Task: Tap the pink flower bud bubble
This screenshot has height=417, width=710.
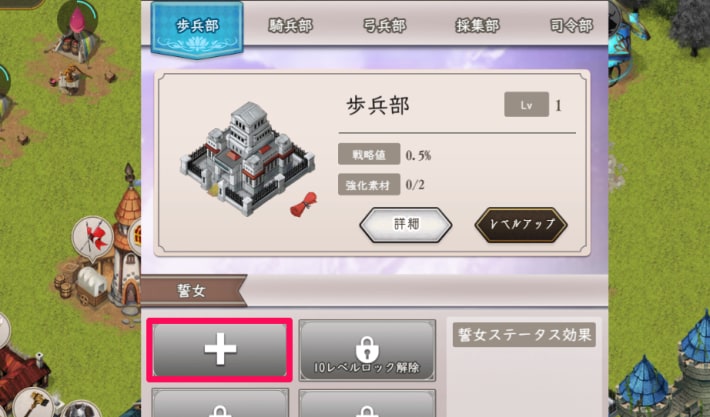Action: 77,19
